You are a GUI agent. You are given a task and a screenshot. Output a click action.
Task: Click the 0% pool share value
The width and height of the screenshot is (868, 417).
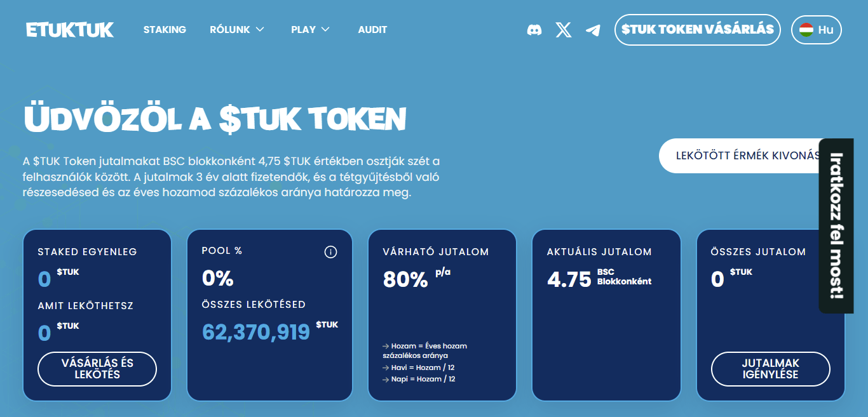[217, 278]
